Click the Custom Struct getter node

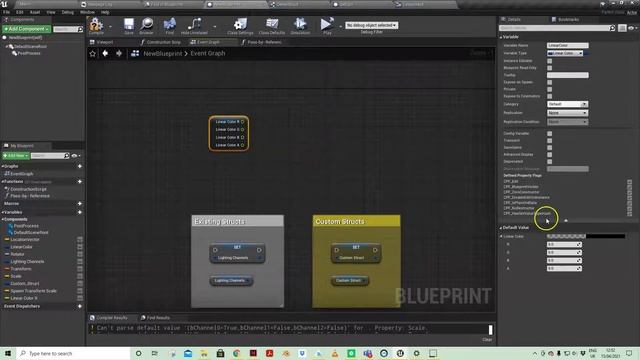pyautogui.click(x=349, y=280)
